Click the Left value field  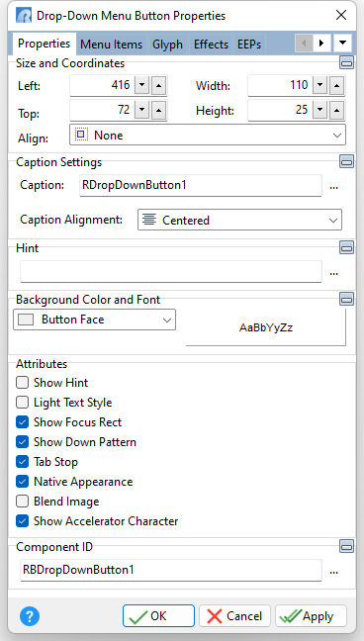click(x=102, y=86)
